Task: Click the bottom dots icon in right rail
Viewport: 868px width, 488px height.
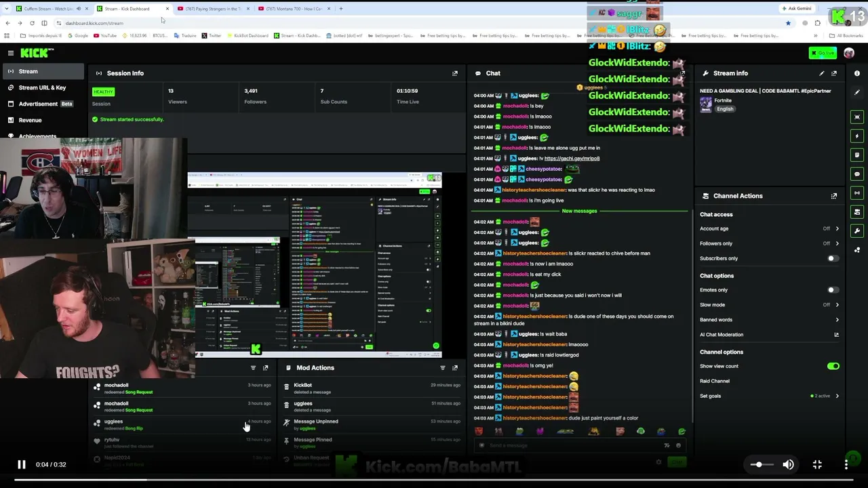Action: point(857,250)
